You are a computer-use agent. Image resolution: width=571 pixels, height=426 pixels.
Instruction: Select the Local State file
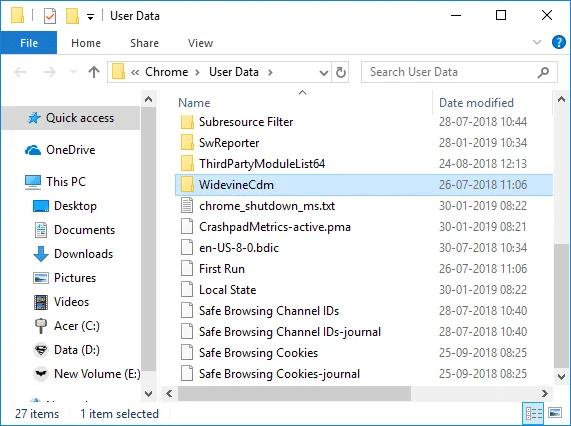click(x=227, y=290)
